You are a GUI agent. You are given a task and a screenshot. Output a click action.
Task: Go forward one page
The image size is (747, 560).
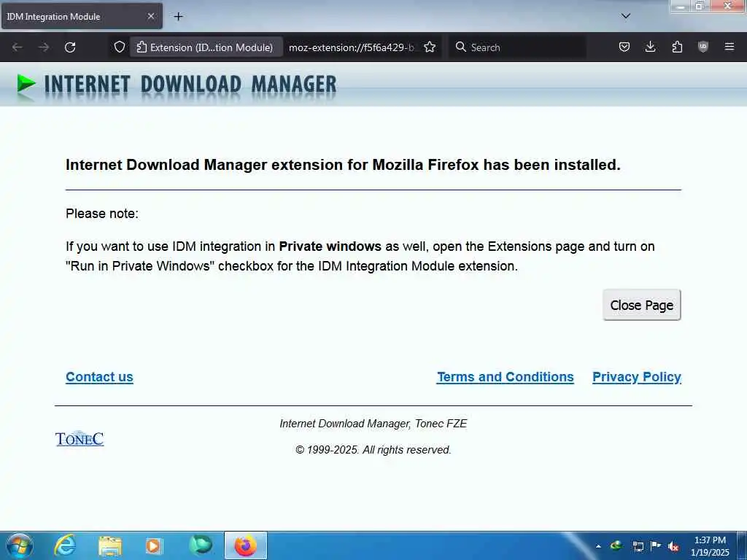click(44, 47)
